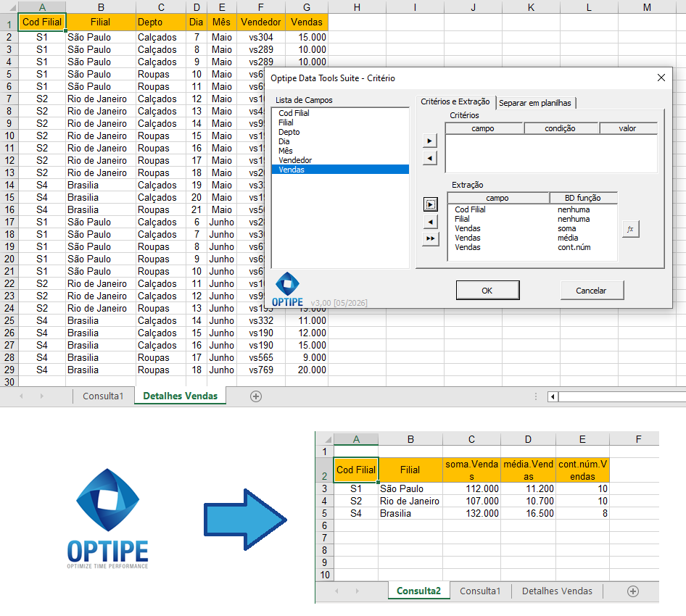Image resolution: width=686 pixels, height=616 pixels.
Task: Click the condição column header in Critérios
Action: (x=561, y=128)
